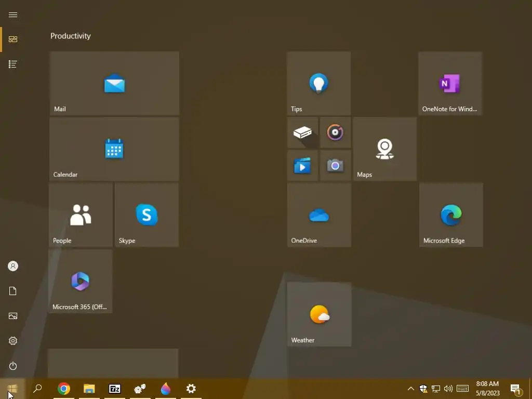Open File Explorer from the taskbar
Image resolution: width=532 pixels, height=399 pixels.
tap(89, 389)
